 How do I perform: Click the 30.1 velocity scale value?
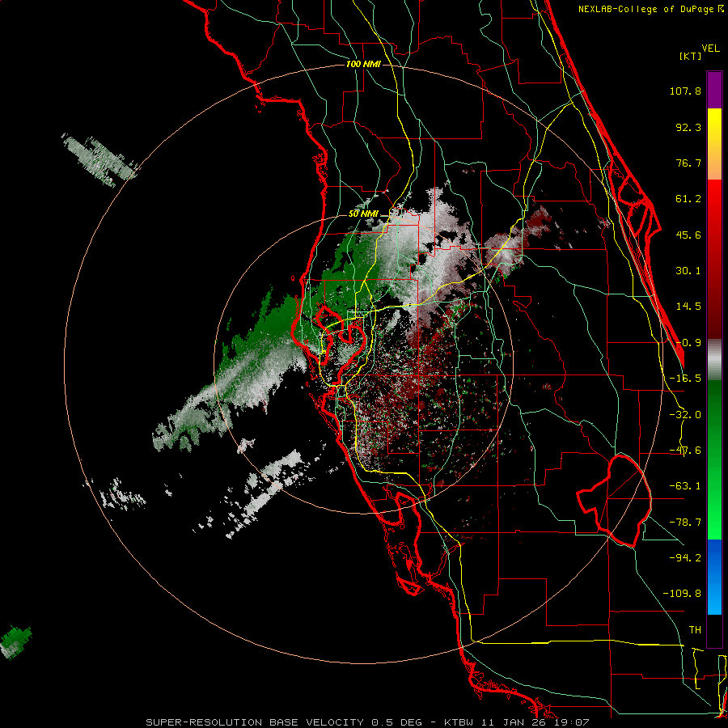click(x=688, y=271)
